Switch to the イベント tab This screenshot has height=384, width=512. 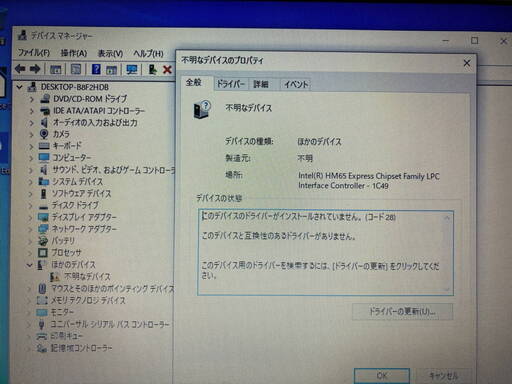click(296, 84)
